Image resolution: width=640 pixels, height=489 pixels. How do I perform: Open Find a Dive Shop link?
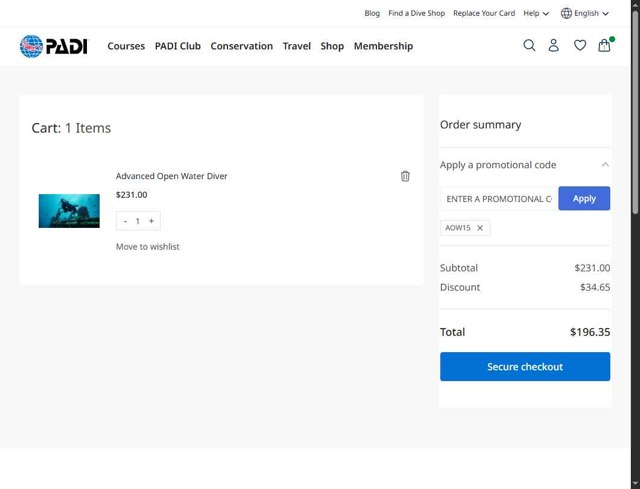(x=416, y=13)
